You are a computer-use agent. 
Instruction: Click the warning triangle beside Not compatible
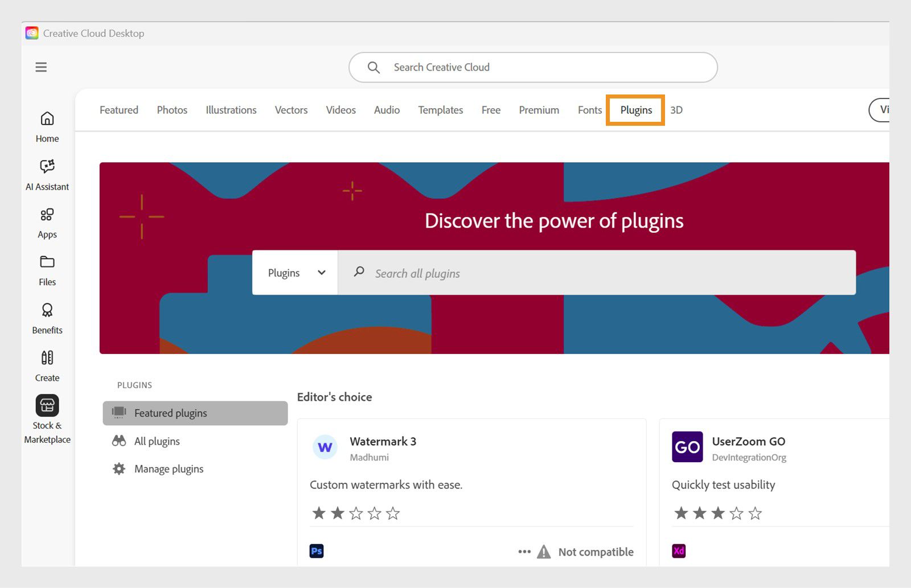[544, 552]
